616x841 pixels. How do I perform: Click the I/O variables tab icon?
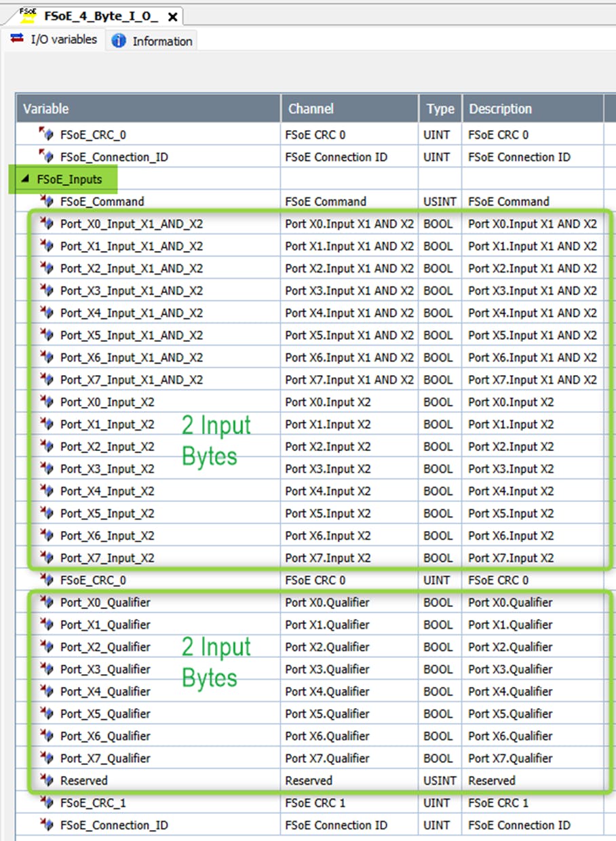coord(18,39)
